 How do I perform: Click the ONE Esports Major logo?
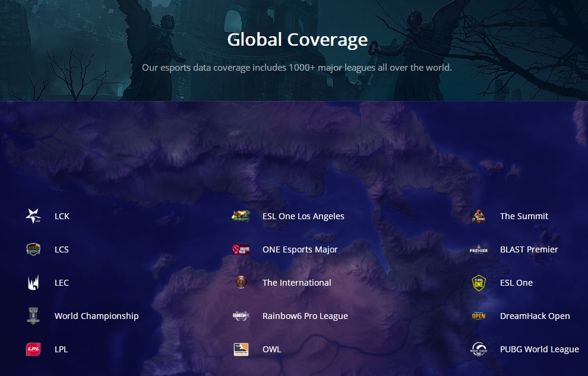[x=241, y=249]
